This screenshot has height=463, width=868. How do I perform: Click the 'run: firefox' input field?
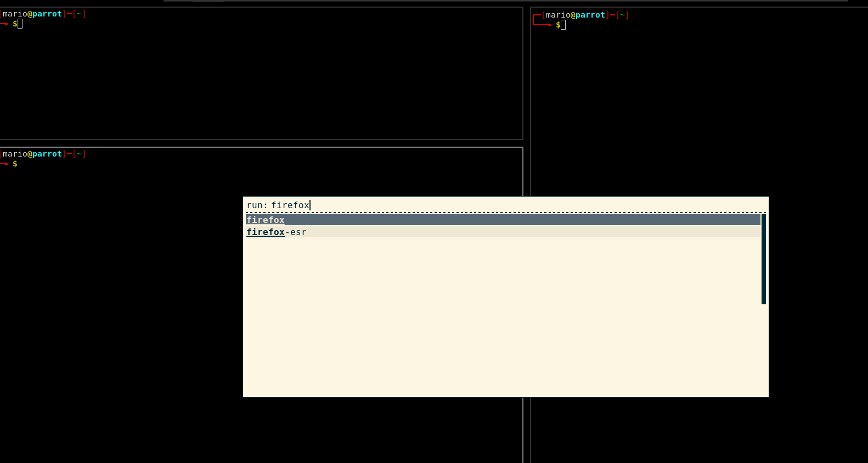pos(505,205)
